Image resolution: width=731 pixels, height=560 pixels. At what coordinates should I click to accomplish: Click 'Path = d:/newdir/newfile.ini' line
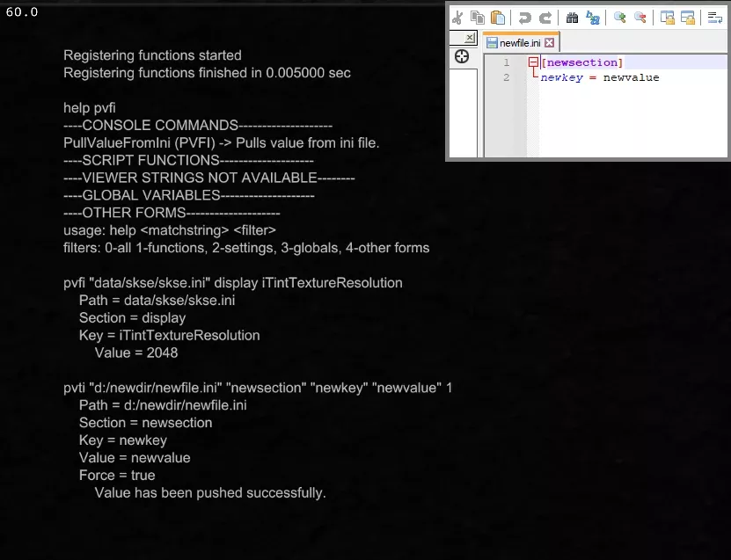[163, 405]
